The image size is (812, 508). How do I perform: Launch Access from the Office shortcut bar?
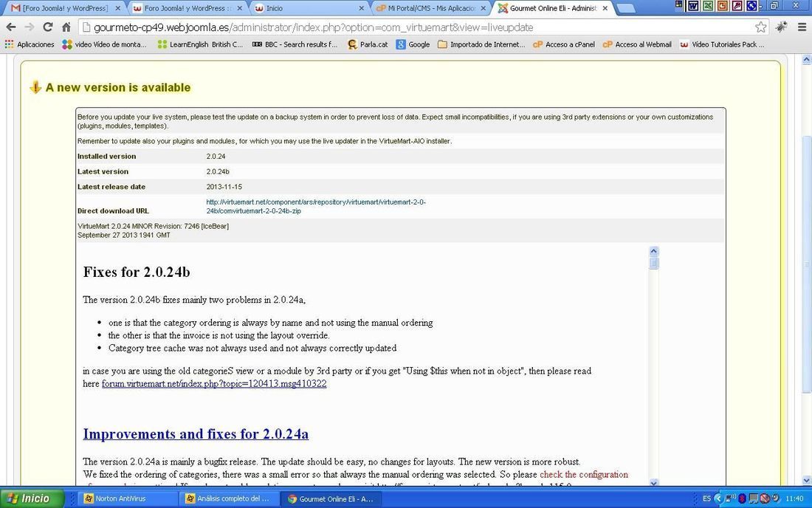coord(737,6)
